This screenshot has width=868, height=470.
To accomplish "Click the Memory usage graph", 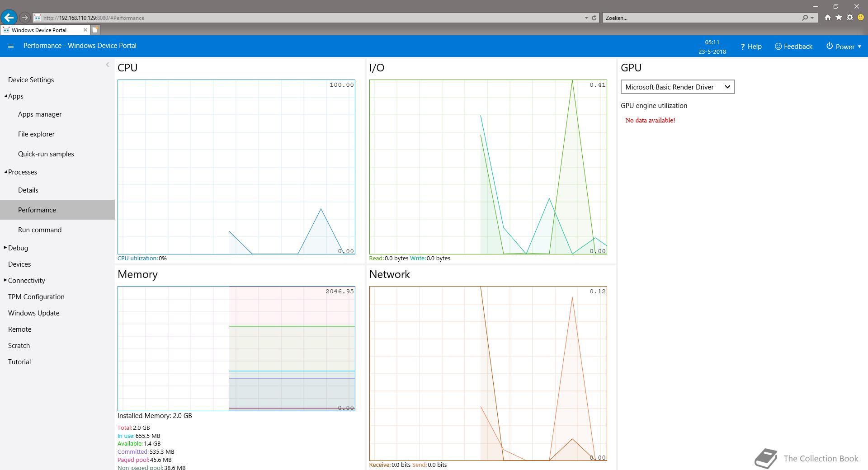I will [x=236, y=348].
